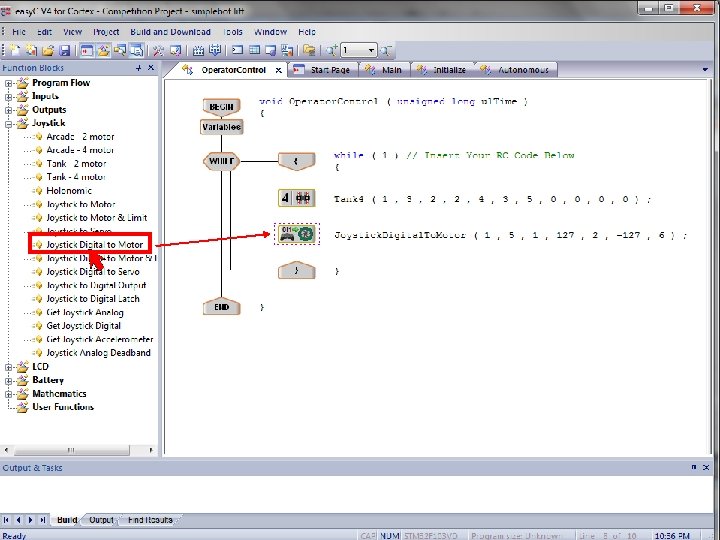Open the Build and Download menu
720x540 pixels.
[x=170, y=32]
